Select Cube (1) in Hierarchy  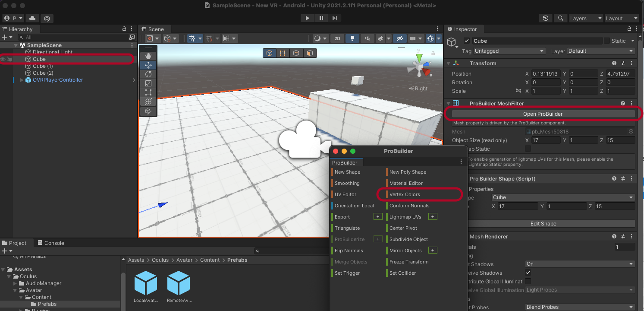[x=43, y=66]
